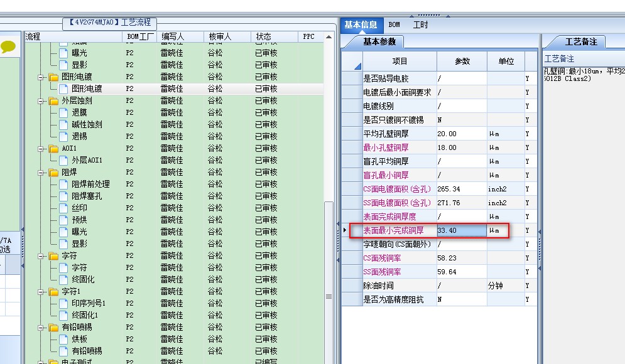Collapse the 阻焊 tree node

[x=41, y=173]
